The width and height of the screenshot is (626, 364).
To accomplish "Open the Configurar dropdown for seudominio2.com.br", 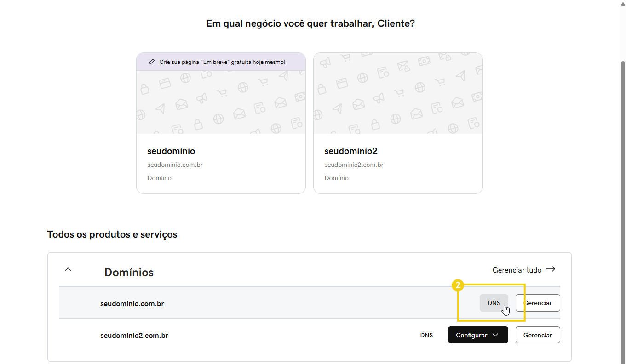I will coord(478,335).
